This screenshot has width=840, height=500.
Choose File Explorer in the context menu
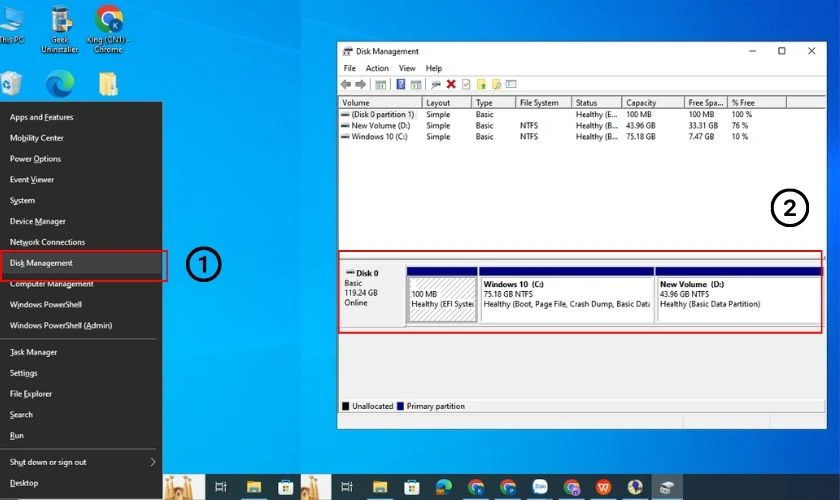tap(81, 394)
